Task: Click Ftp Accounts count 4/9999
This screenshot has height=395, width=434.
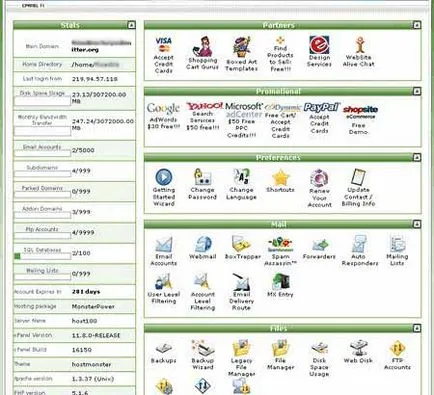Action: pos(83,232)
